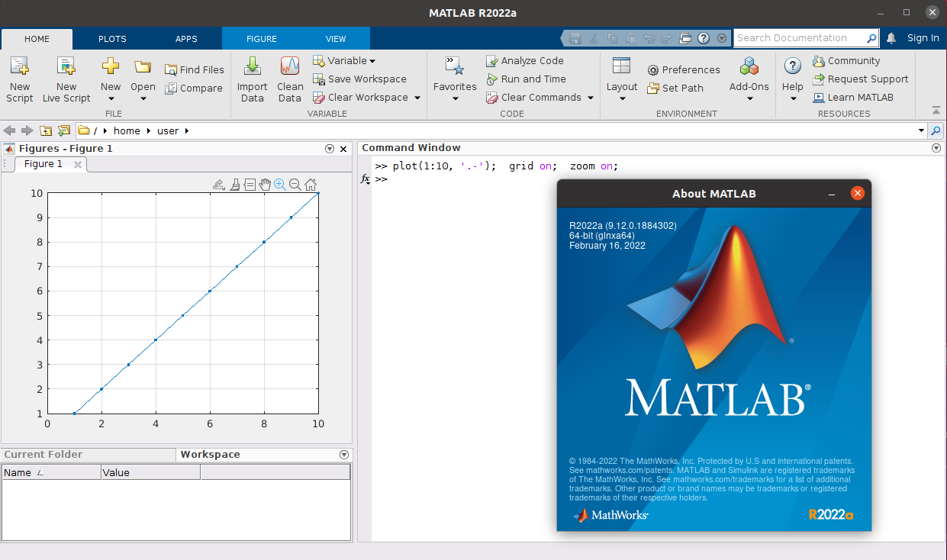Click the Add-Ons cubes icon
The height and width of the screenshot is (560, 947).
(x=749, y=66)
